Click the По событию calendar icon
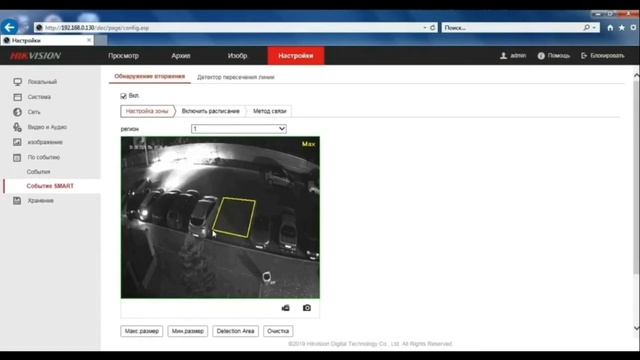 pos(17,157)
